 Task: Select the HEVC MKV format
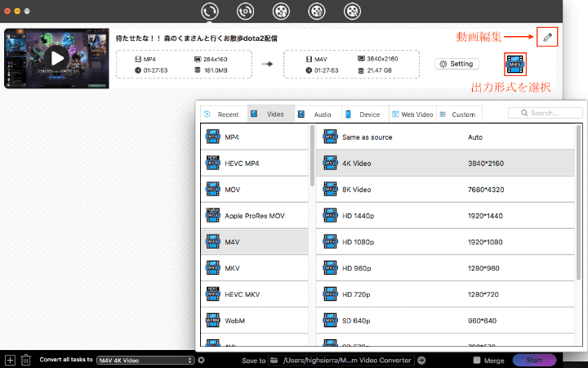[x=255, y=294]
